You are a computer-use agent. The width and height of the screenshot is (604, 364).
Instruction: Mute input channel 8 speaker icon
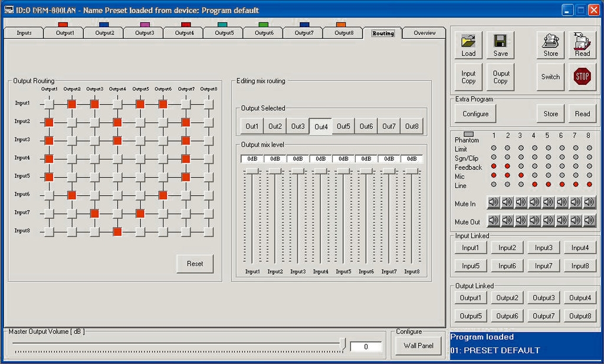pyautogui.click(x=589, y=202)
